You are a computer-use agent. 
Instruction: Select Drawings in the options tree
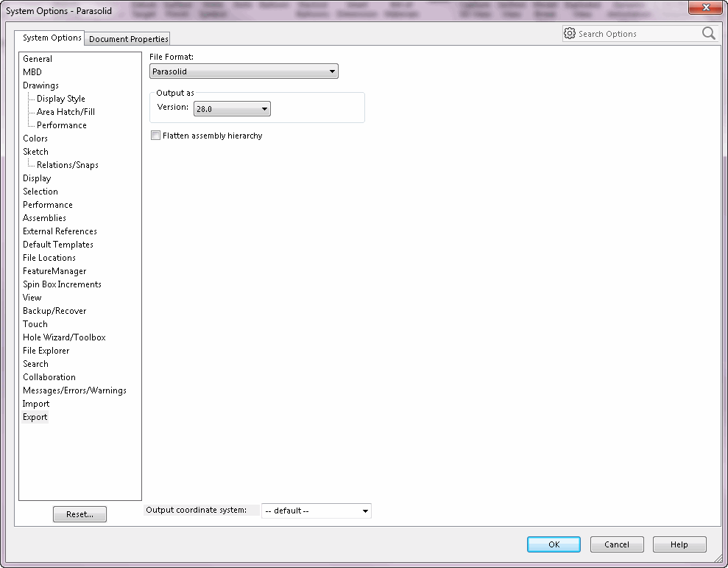(x=41, y=85)
